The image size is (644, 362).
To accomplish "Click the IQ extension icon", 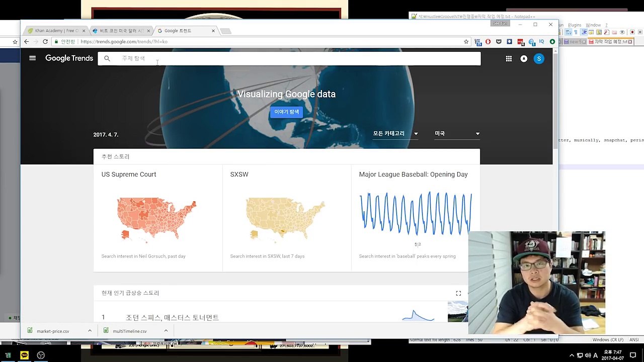I will (x=542, y=41).
